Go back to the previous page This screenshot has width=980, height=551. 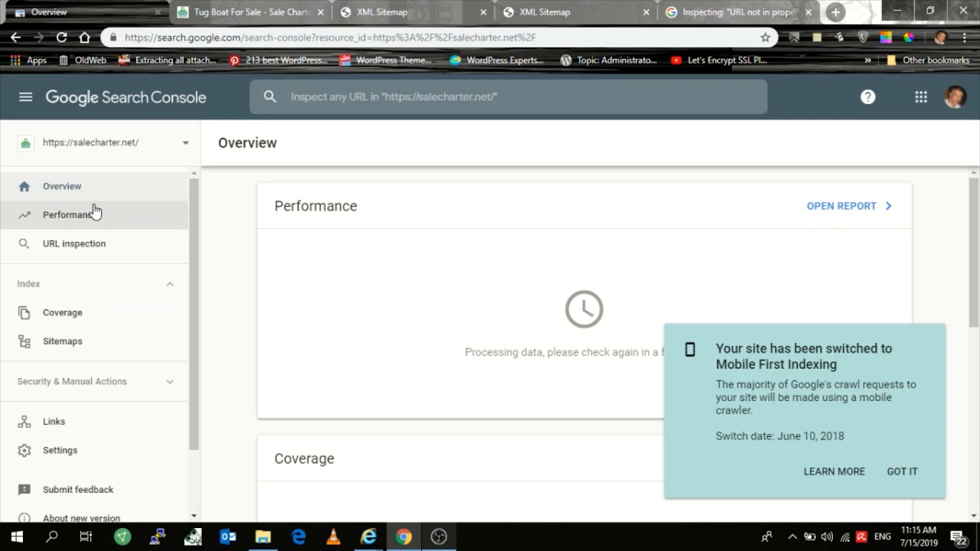coord(16,37)
